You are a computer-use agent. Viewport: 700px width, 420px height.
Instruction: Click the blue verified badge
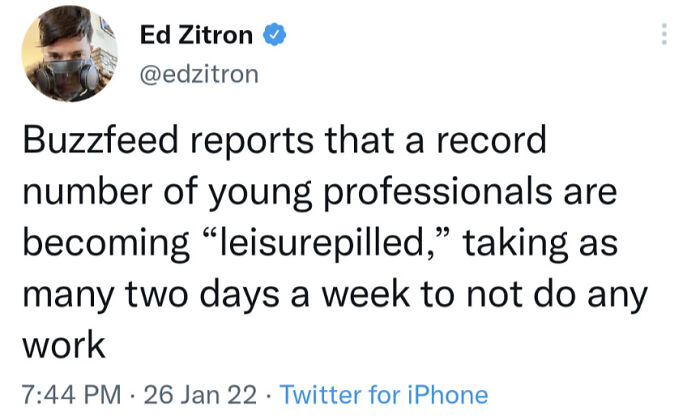(274, 36)
